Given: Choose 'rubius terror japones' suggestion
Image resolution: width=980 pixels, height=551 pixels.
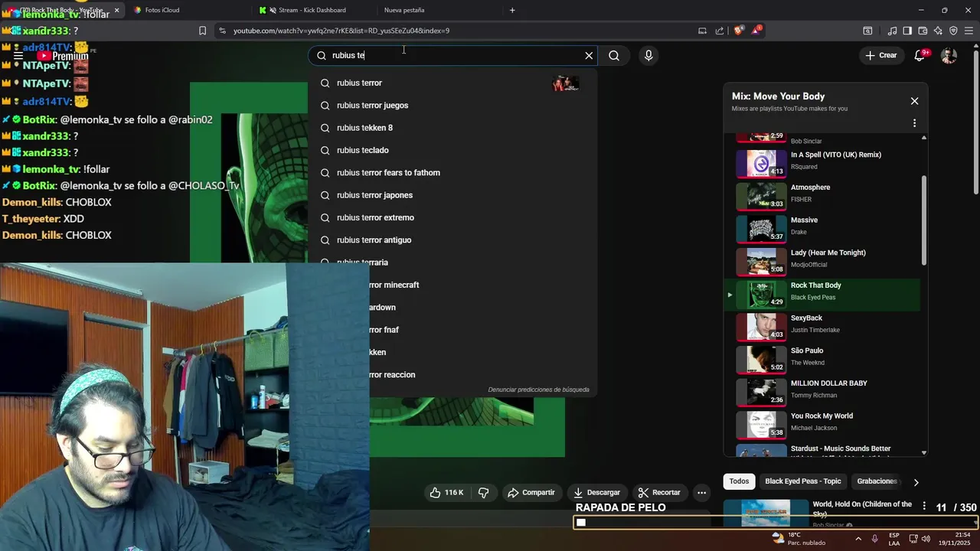Looking at the screenshot, I should click(452, 195).
